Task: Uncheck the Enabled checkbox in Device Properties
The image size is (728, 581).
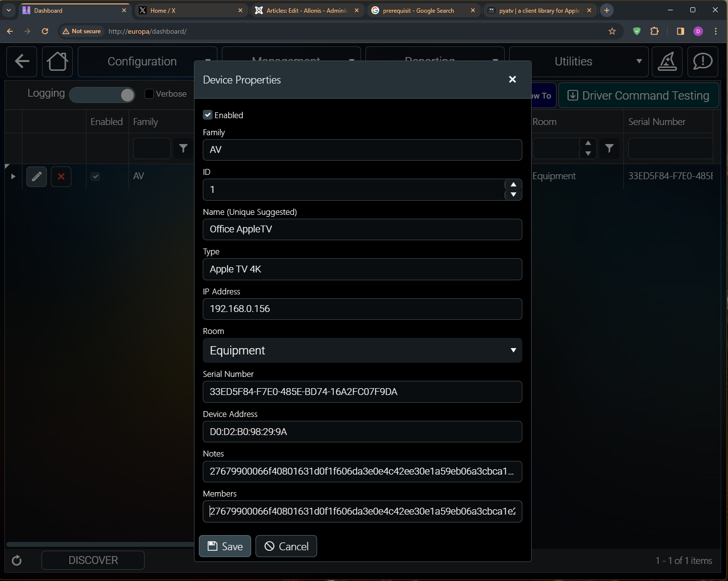Action: click(208, 115)
